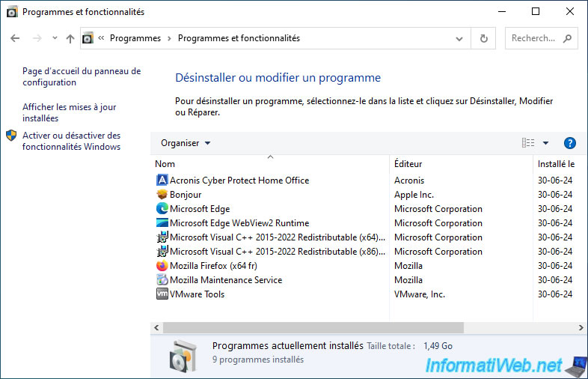Screen dimensions: 588x379
Task: Click the Apple Inc. publisher cell
Action: (x=414, y=195)
